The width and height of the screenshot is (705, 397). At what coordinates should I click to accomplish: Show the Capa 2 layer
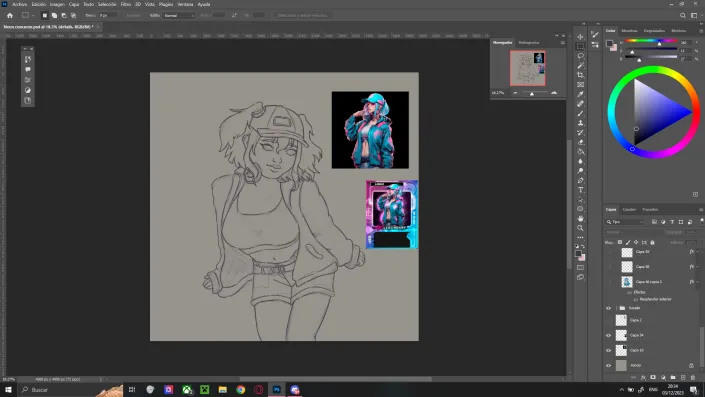pyautogui.click(x=608, y=320)
